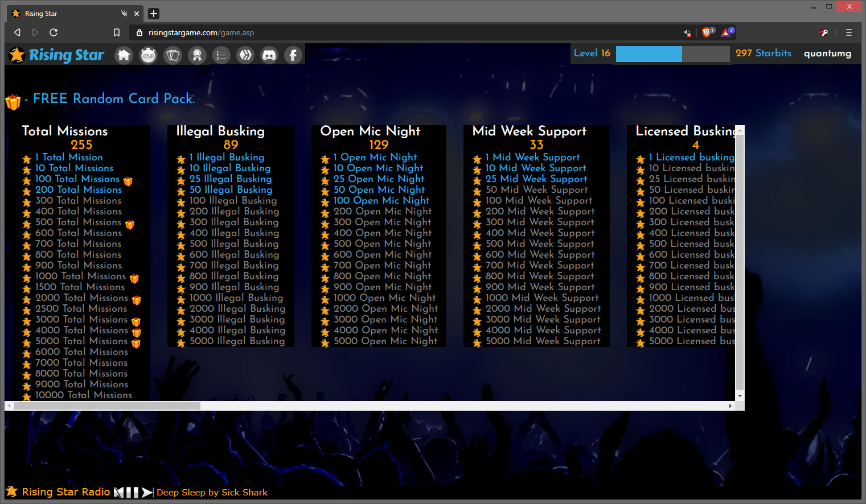Click the horizontal scrollbar thumb
866x504 pixels.
pos(107,406)
